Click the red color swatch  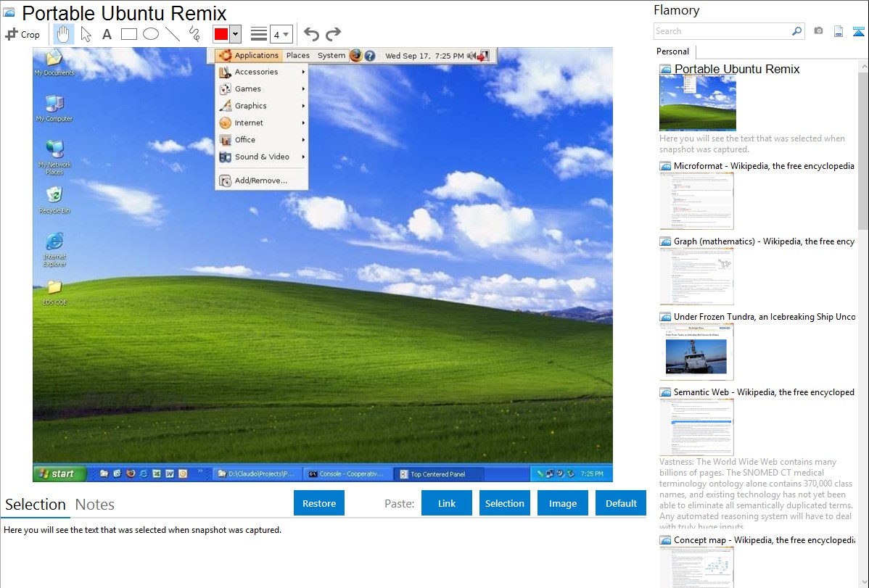click(x=221, y=34)
